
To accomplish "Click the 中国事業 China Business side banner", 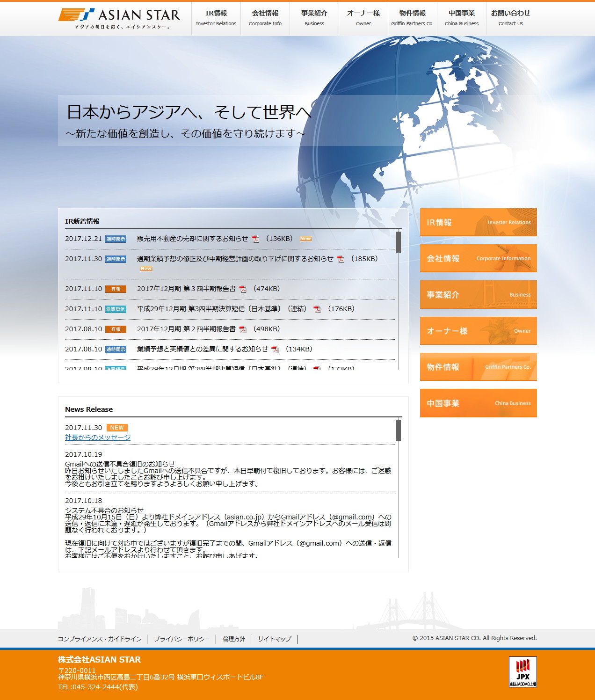I will [x=479, y=403].
